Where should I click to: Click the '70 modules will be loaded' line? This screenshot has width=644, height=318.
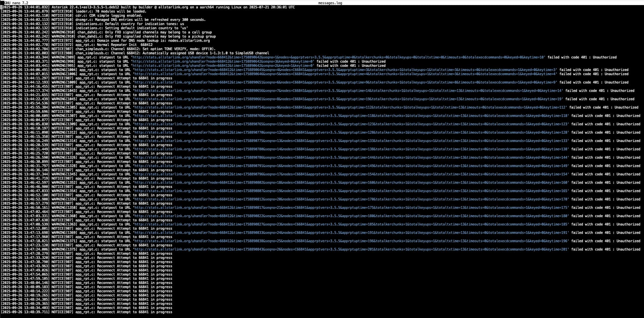click(111, 11)
